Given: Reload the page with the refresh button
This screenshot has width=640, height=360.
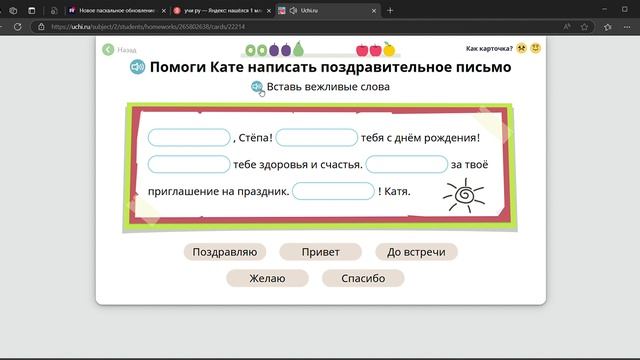Looking at the screenshot, I should pos(18,27).
